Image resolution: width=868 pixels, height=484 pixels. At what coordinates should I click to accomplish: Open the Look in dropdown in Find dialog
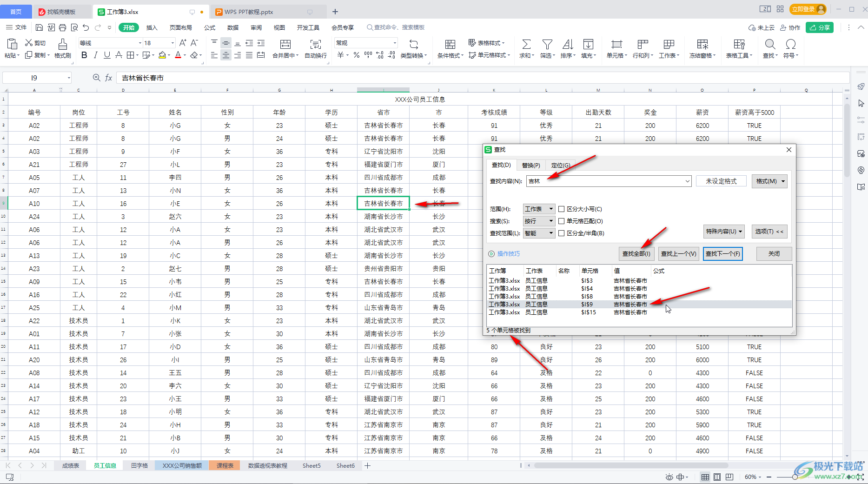pos(539,233)
